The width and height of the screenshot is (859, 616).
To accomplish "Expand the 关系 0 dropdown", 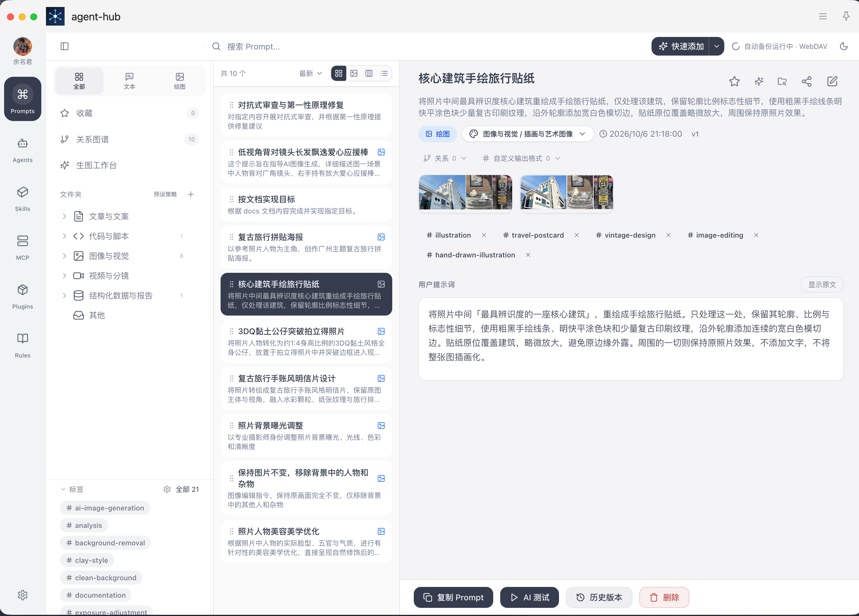I will tap(445, 158).
